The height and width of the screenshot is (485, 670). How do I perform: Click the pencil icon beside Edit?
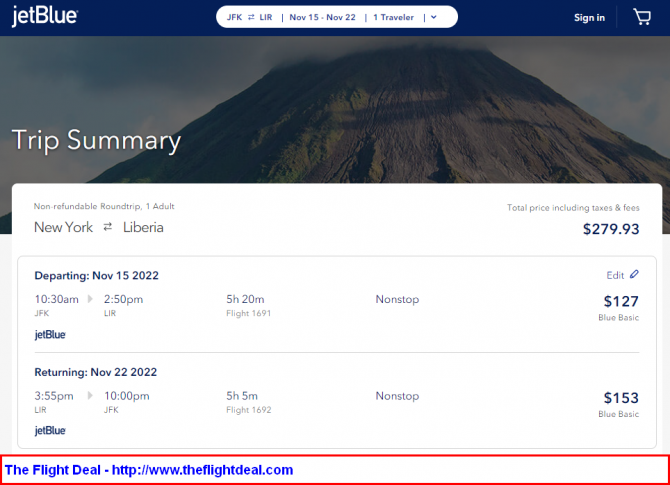tap(635, 274)
